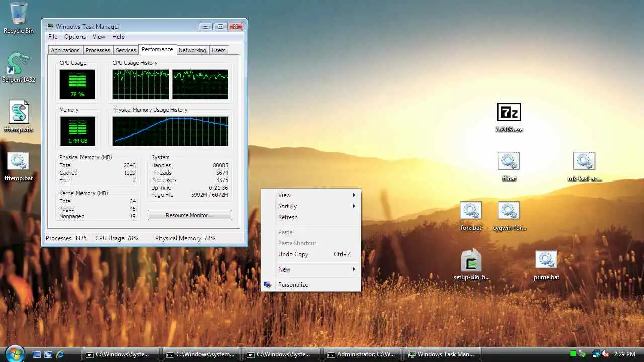644x362 pixels.
Task: Select the Recycle Bin desktop icon
Action: tap(19, 18)
